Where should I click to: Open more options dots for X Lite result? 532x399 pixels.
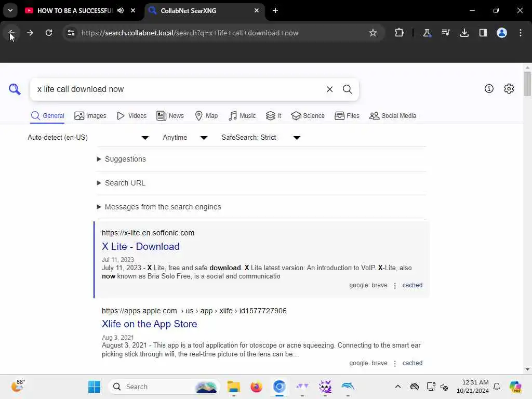coord(395,286)
